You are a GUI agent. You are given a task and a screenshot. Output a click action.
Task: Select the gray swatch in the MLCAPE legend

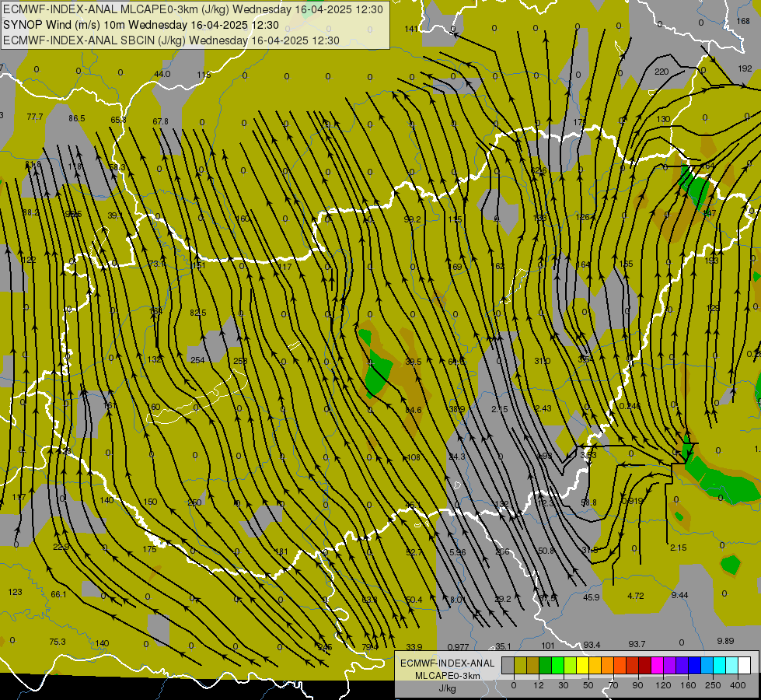(x=508, y=666)
